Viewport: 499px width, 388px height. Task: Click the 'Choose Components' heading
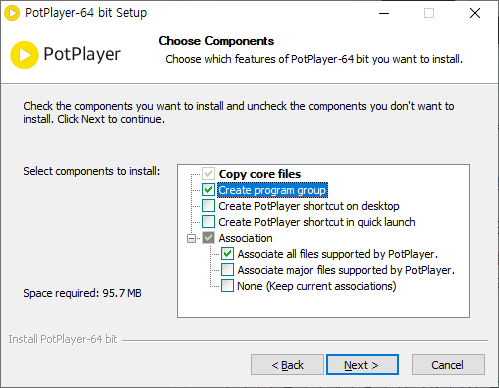point(216,41)
